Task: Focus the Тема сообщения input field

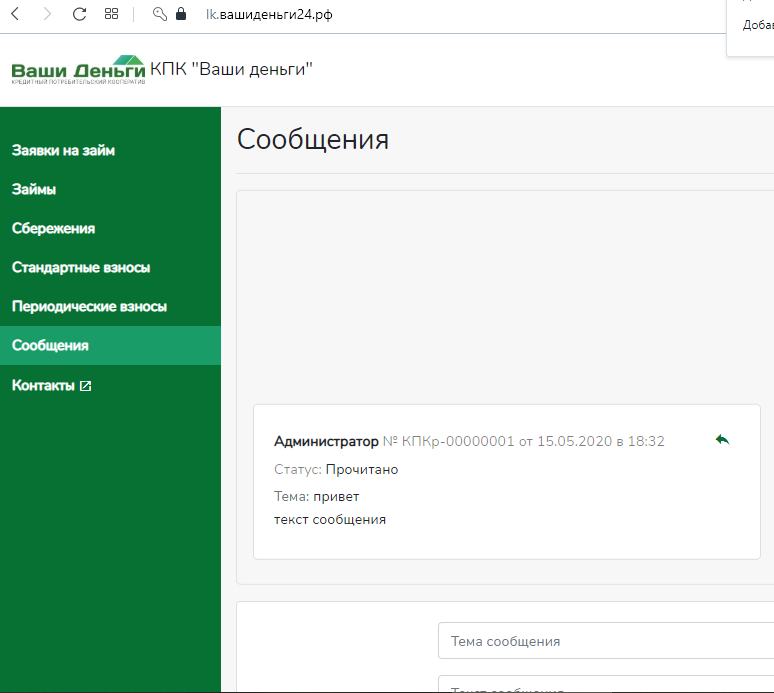Action: pos(606,641)
